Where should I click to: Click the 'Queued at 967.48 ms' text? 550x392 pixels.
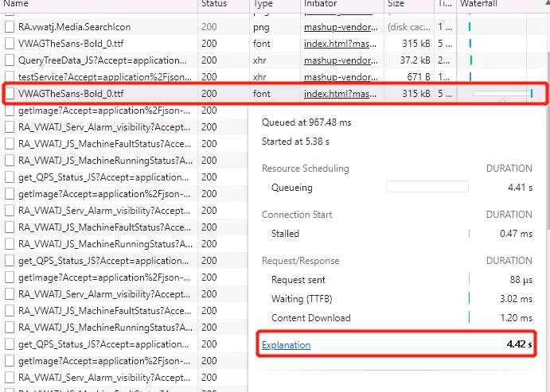[306, 122]
